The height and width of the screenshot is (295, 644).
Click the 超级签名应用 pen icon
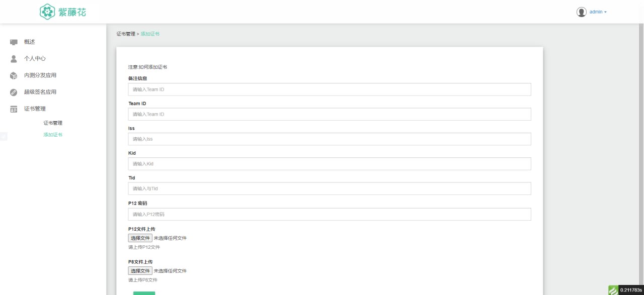point(14,92)
